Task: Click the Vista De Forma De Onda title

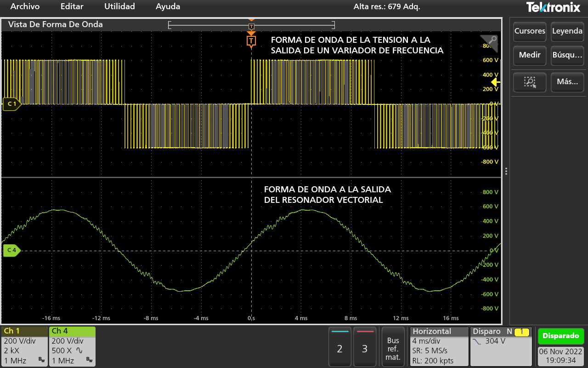Action: coord(56,24)
